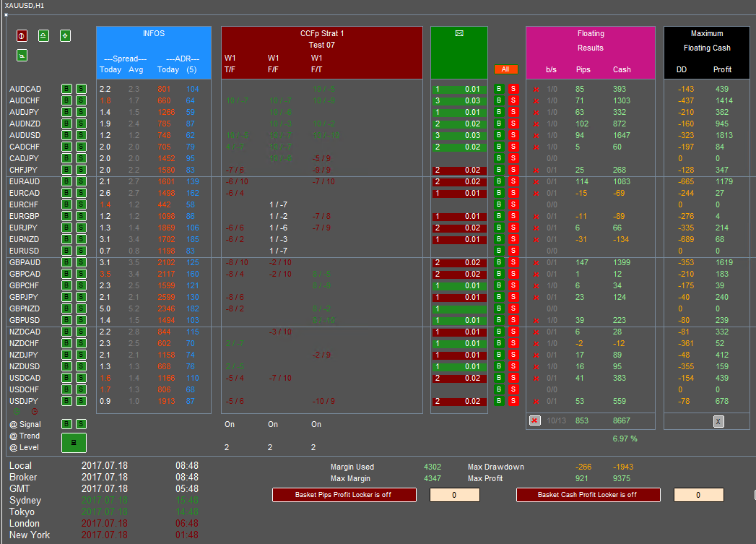Viewport: 756px width, 544px height.
Task: Click the red X beside the 10/13 total
Action: pyautogui.click(x=535, y=420)
